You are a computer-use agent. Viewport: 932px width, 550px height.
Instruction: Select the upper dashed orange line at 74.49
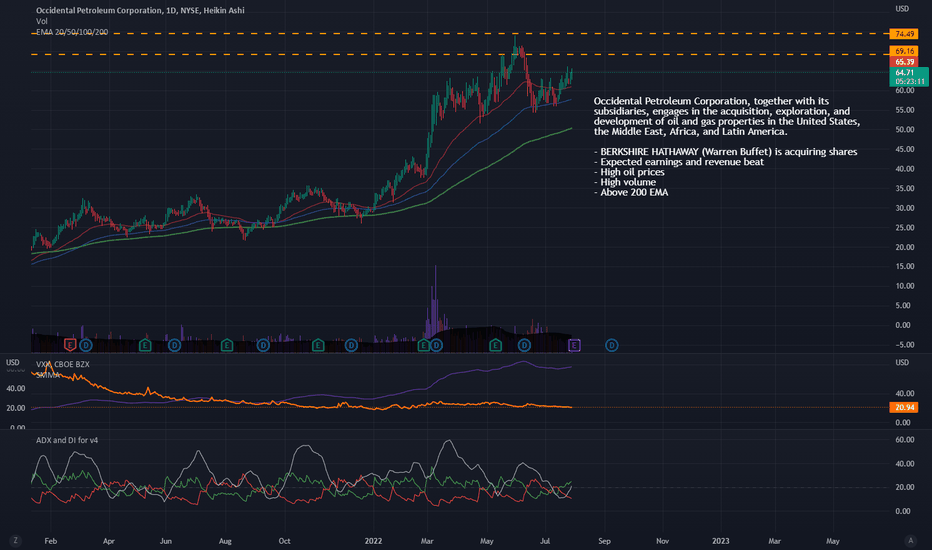pyautogui.click(x=459, y=34)
